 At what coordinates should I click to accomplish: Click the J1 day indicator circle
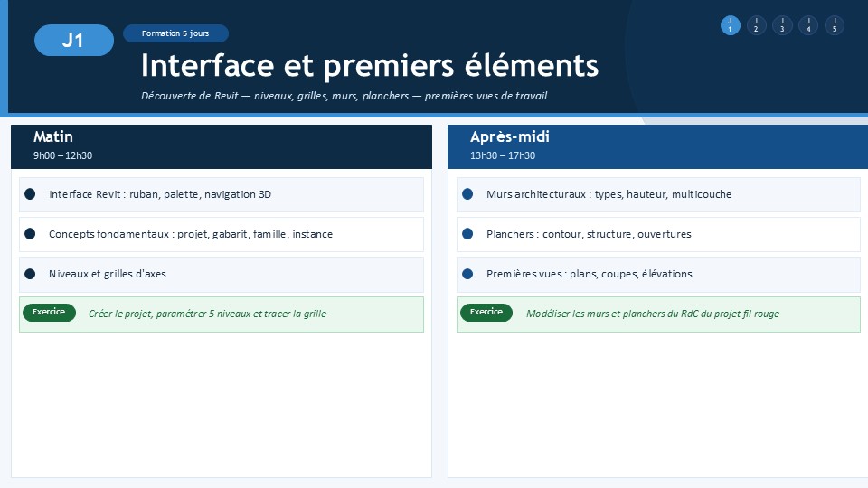pyautogui.click(x=731, y=25)
